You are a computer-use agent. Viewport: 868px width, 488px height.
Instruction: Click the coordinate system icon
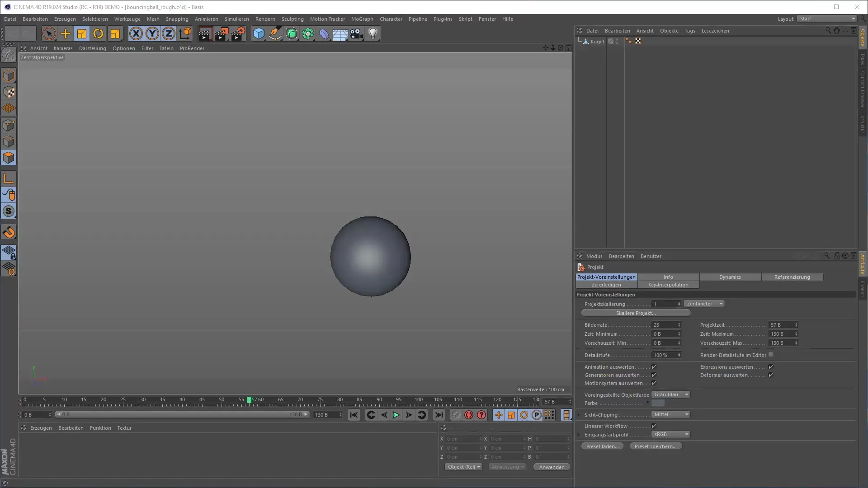pyautogui.click(x=185, y=33)
